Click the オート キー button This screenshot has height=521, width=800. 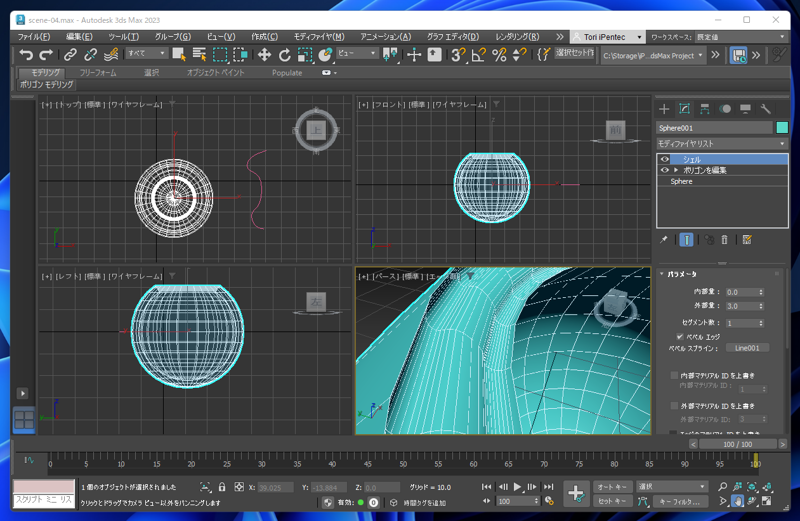click(x=612, y=486)
